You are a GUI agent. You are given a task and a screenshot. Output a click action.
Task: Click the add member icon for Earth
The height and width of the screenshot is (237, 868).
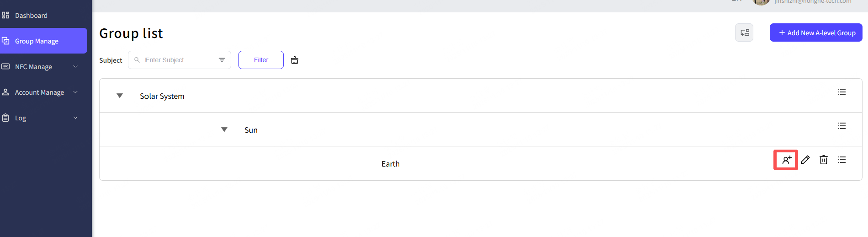click(x=786, y=160)
